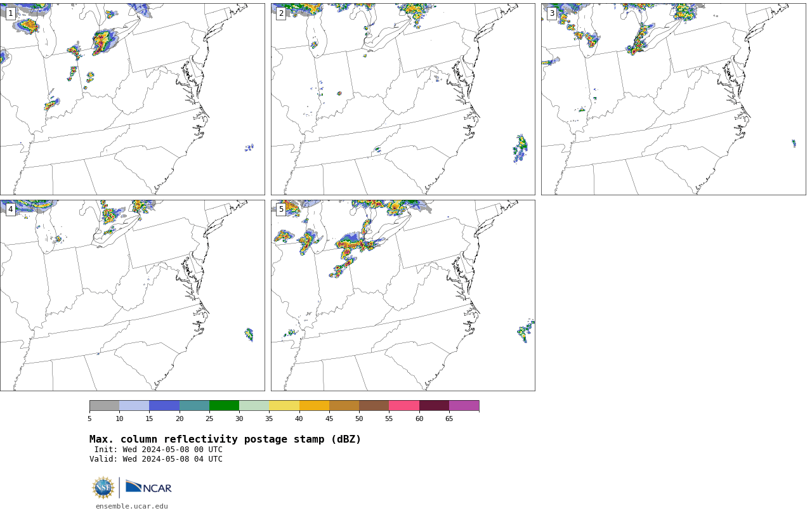
Task: Click the colorbar tick label 5
Action: (x=89, y=419)
